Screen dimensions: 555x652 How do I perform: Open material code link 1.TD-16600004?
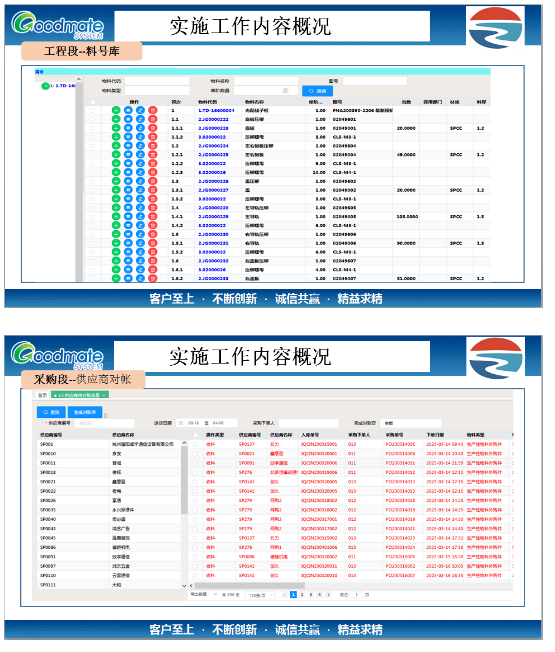tap(216, 111)
